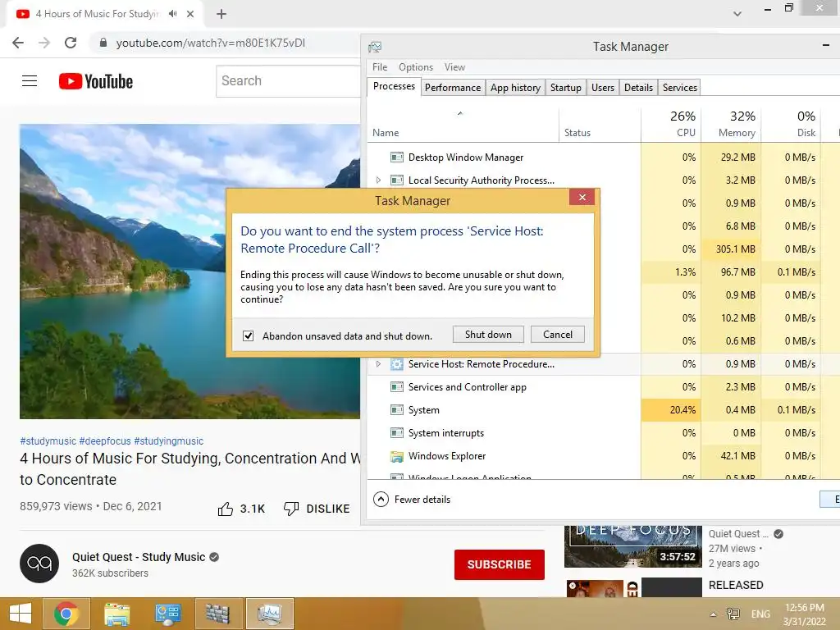Click the System process icon
Screen dimensions: 840x630
(x=397, y=410)
